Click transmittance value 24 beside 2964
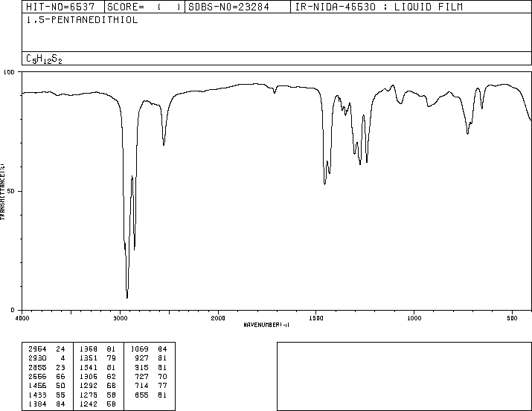 click(60, 349)
